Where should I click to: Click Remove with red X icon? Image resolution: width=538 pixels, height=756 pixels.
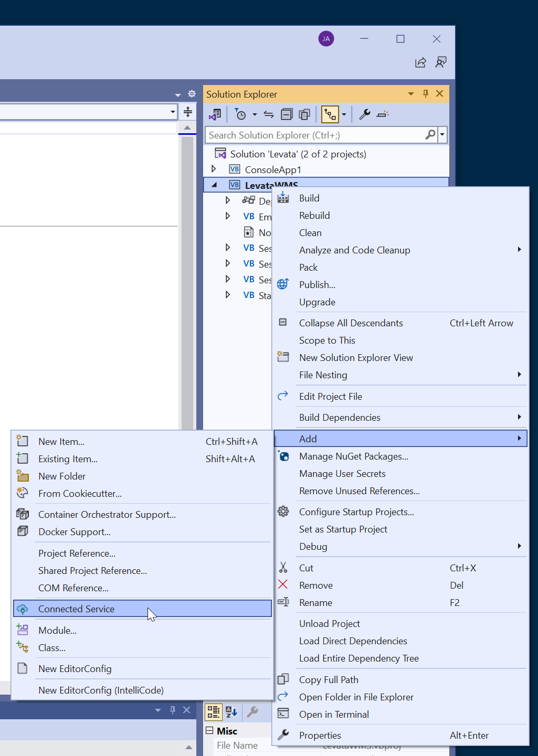click(400, 585)
